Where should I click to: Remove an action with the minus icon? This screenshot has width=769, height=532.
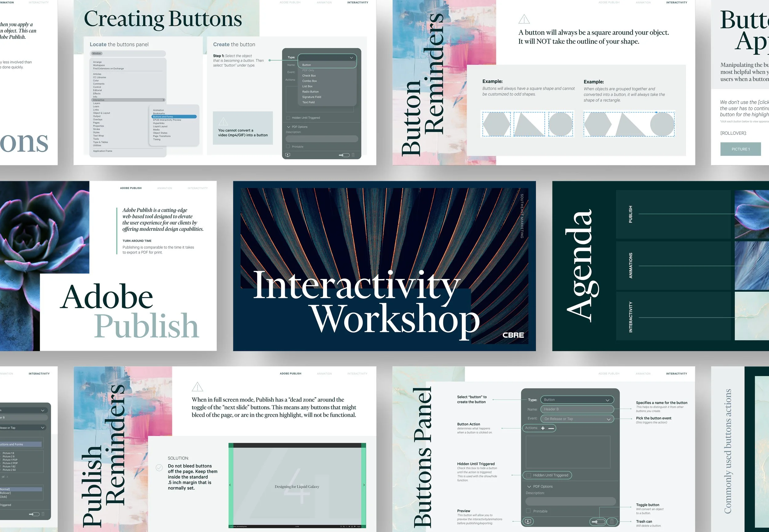(x=551, y=428)
